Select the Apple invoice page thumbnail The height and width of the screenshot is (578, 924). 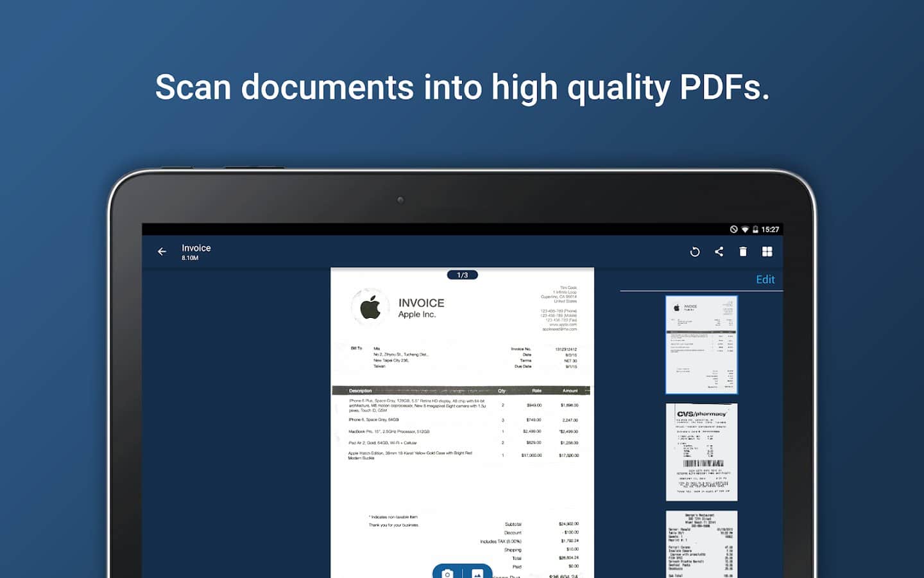pyautogui.click(x=701, y=345)
